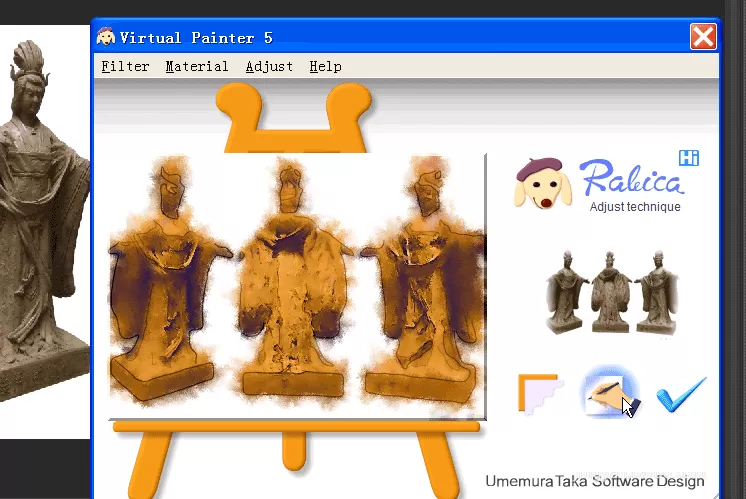This screenshot has height=499, width=746.
Task: Open the Adjust menu
Action: click(x=269, y=67)
